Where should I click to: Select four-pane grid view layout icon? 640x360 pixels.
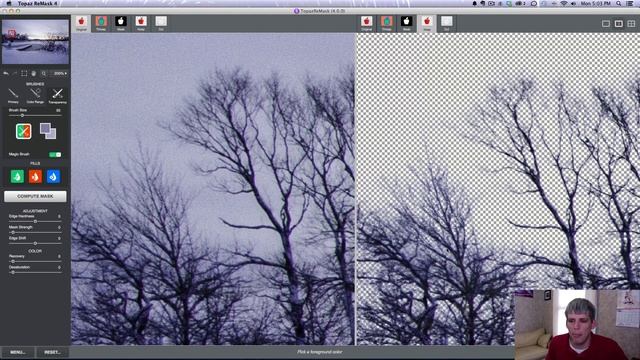click(631, 24)
